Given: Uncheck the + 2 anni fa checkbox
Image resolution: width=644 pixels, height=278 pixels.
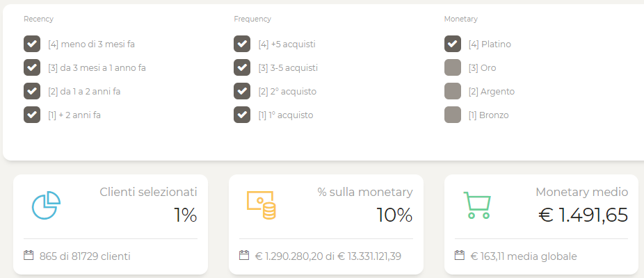Looking at the screenshot, I should [x=32, y=115].
